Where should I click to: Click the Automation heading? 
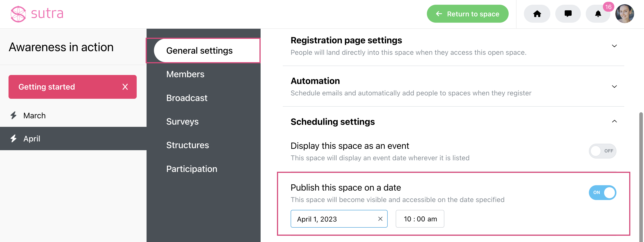click(315, 81)
